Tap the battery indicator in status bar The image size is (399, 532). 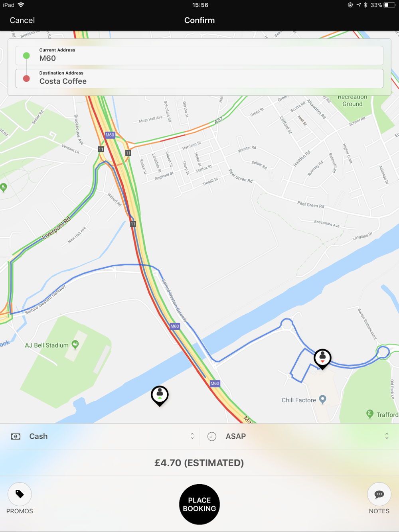389,5
